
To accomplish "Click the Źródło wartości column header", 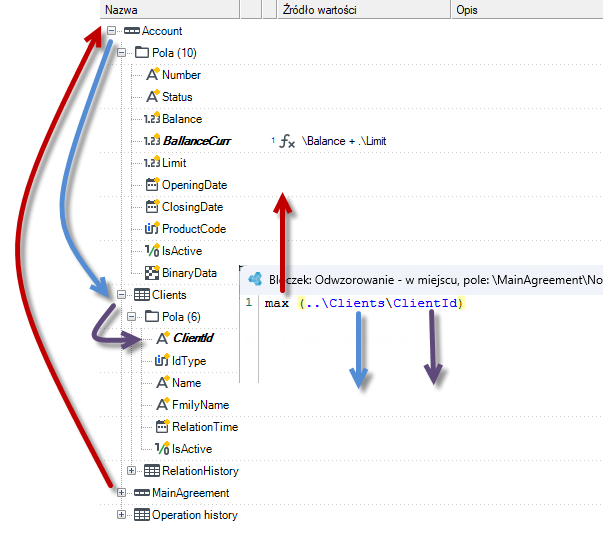I will click(363, 10).
